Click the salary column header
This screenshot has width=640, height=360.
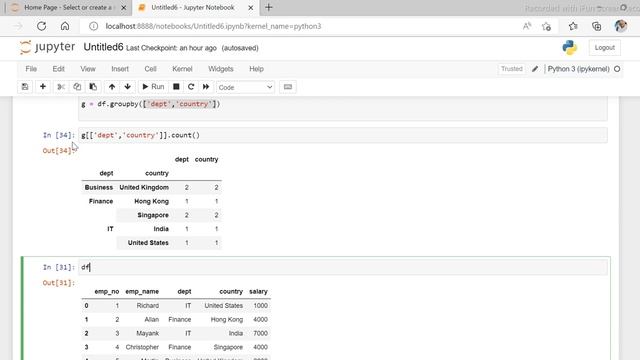pos(258,291)
